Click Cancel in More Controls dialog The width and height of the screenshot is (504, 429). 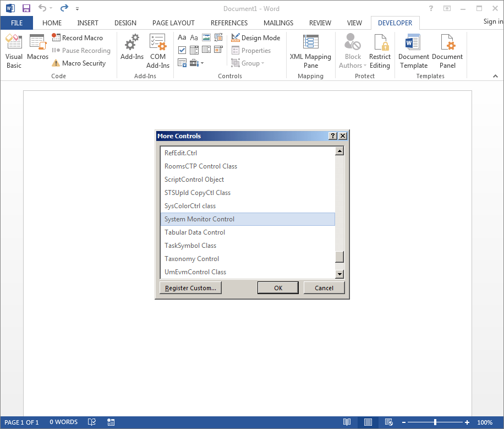324,287
